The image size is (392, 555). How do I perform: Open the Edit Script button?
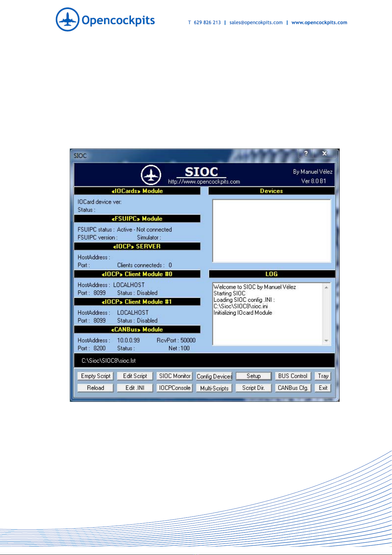[x=135, y=376]
